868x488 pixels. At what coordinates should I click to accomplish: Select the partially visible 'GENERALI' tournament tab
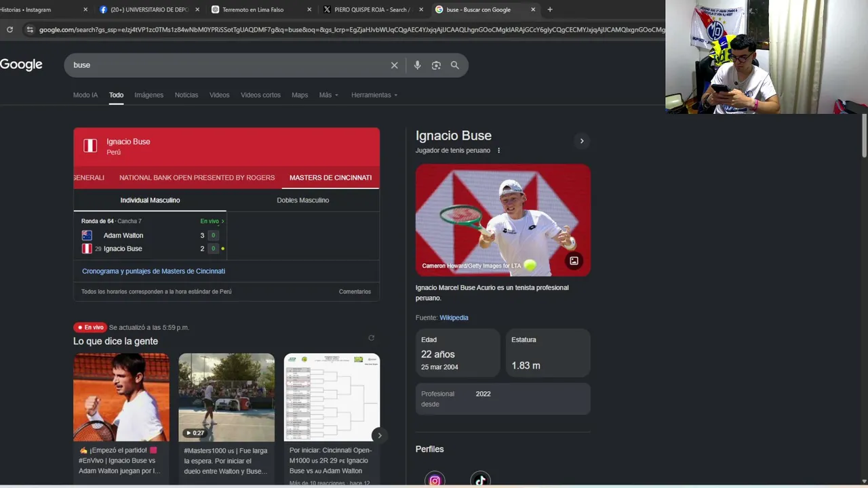tap(89, 178)
